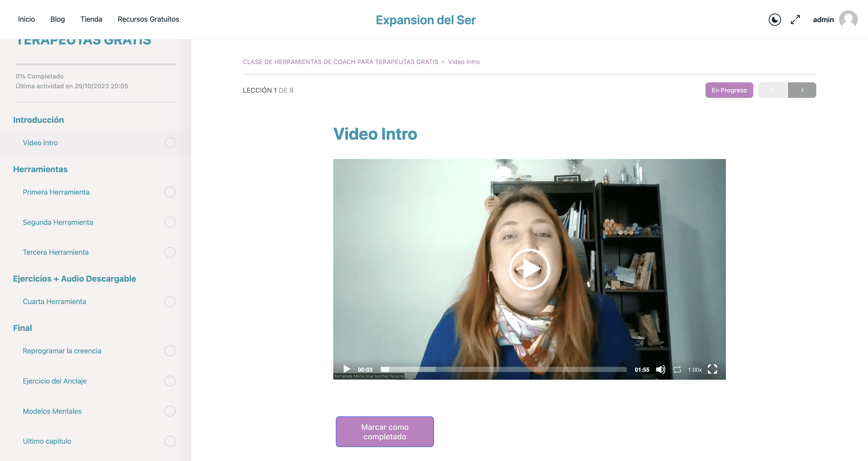The width and height of the screenshot is (868, 461).
Task: Toggle completion circle for Primera Herramienta
Action: 170,192
